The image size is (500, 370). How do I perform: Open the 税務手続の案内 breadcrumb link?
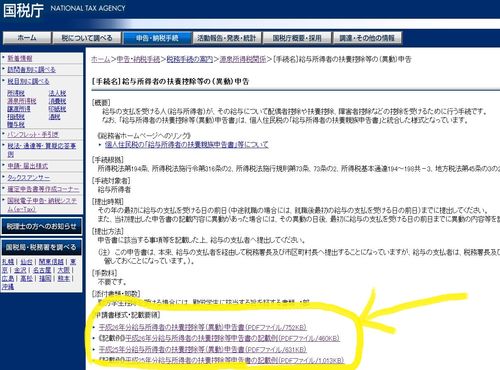pyautogui.click(x=189, y=59)
